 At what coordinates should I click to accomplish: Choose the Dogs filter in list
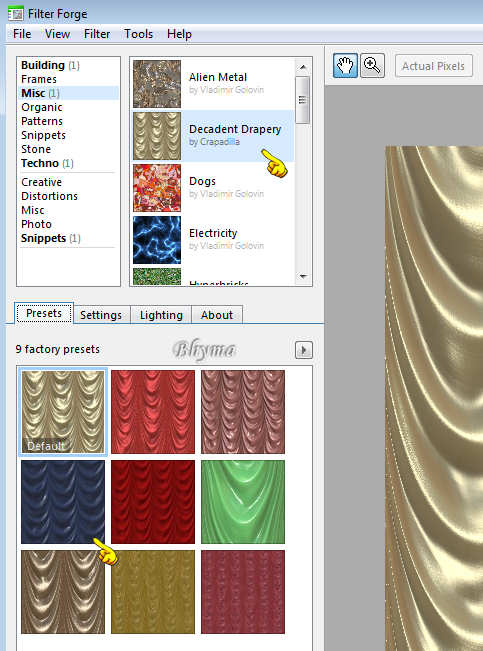[213, 187]
